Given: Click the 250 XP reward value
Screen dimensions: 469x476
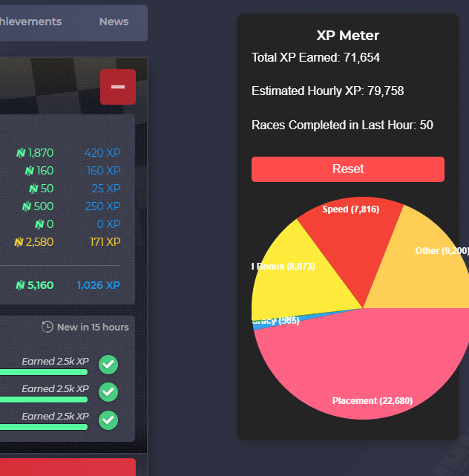Looking at the screenshot, I should tap(103, 206).
